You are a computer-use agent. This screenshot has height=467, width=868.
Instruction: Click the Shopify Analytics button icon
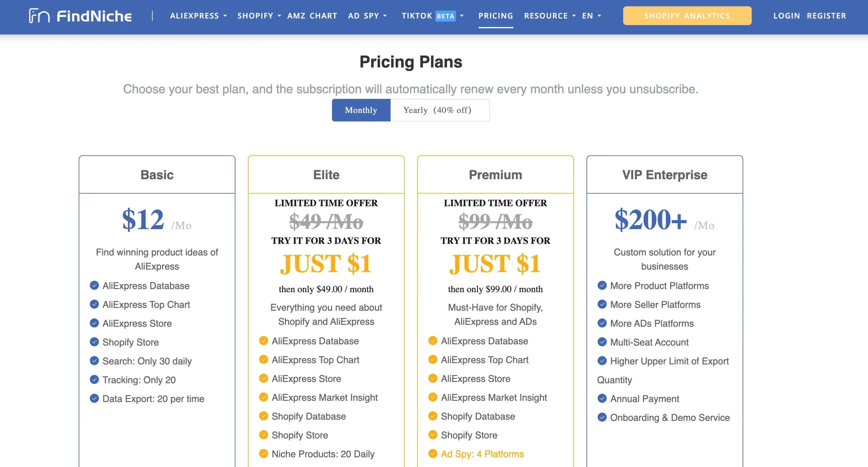[x=687, y=16]
